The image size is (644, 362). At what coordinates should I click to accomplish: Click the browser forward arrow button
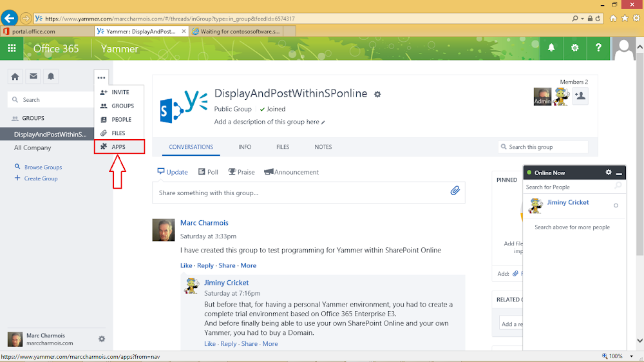26,19
